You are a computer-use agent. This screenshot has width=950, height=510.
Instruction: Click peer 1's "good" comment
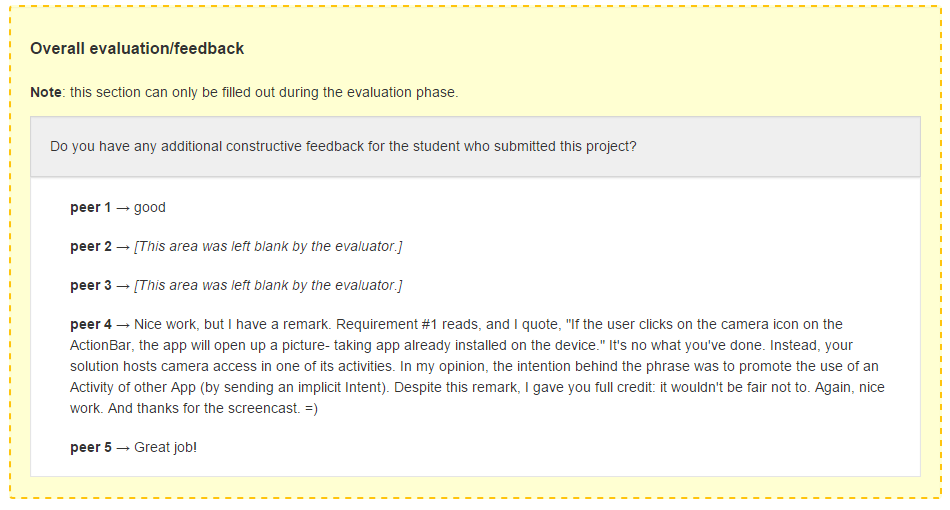[150, 207]
